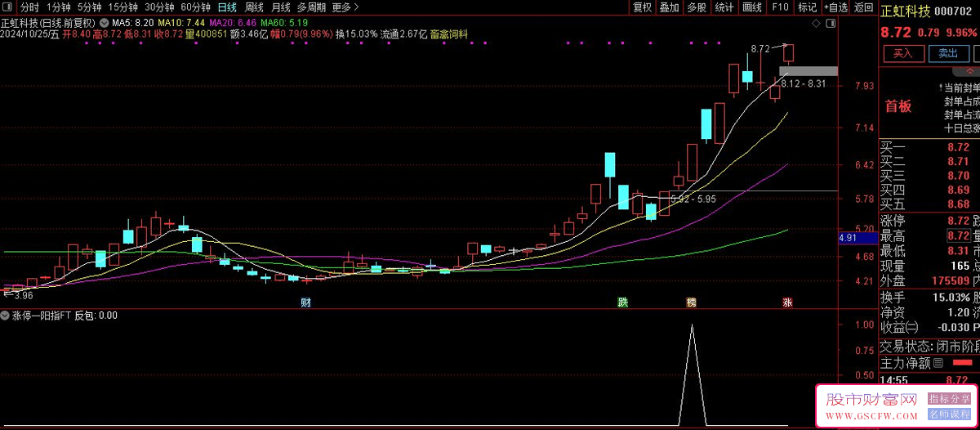Open the 复权 adjustment menu
The image size is (980, 430).
click(x=643, y=7)
